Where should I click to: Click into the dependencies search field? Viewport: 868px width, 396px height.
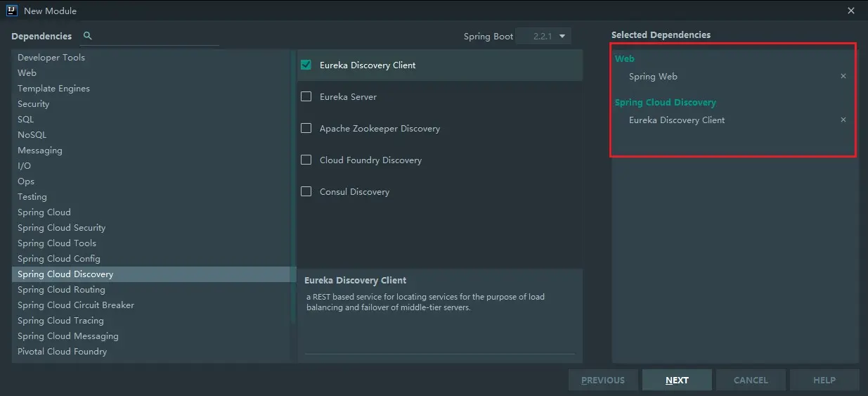(157, 36)
